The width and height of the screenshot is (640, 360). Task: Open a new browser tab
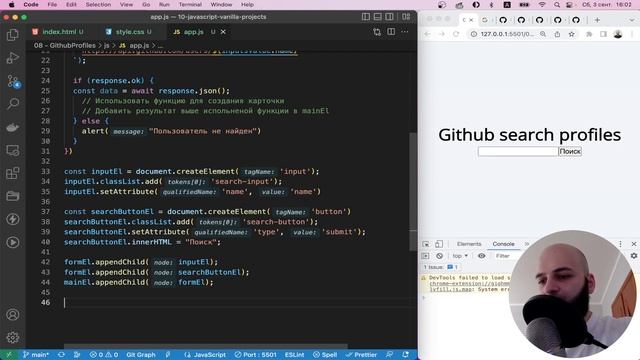(x=597, y=20)
